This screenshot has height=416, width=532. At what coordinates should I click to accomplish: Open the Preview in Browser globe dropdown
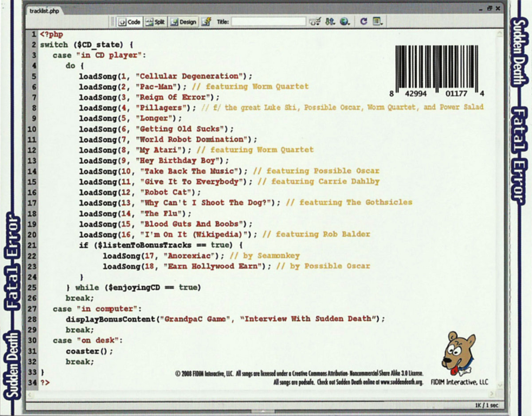coord(345,22)
